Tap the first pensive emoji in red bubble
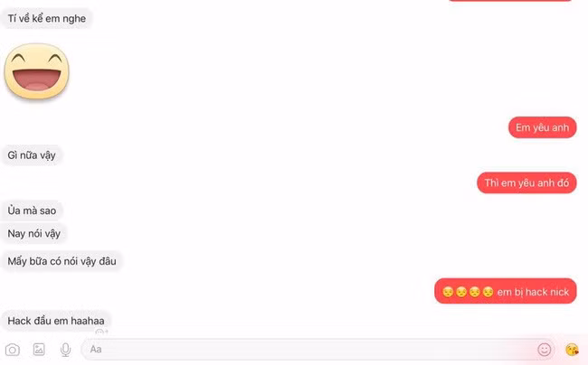This screenshot has width=588, height=365. (448, 292)
